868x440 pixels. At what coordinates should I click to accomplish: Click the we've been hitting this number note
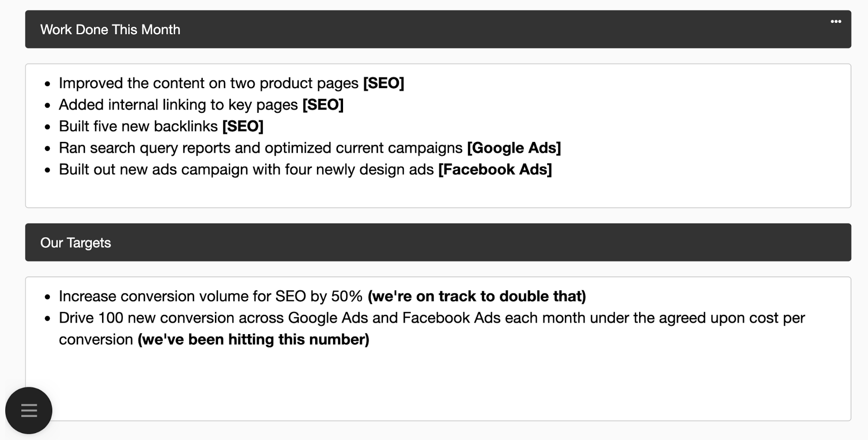pos(253,339)
